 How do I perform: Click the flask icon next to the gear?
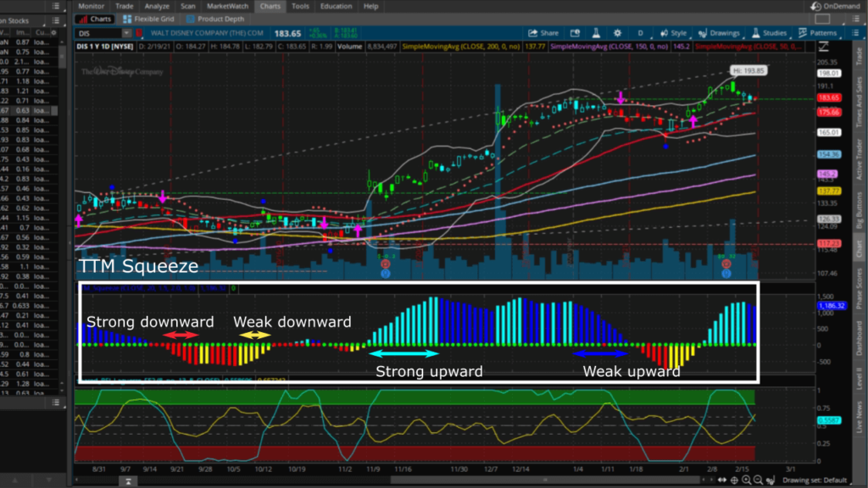click(x=596, y=33)
